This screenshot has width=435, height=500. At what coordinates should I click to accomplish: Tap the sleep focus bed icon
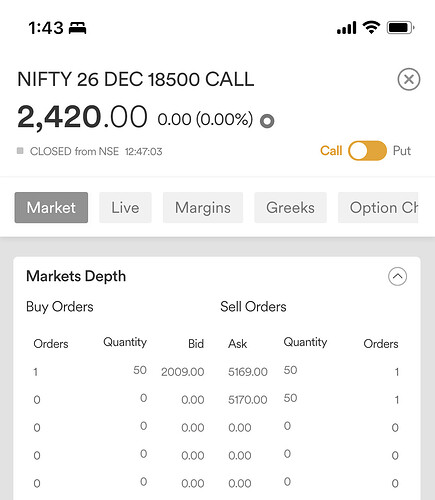77,28
